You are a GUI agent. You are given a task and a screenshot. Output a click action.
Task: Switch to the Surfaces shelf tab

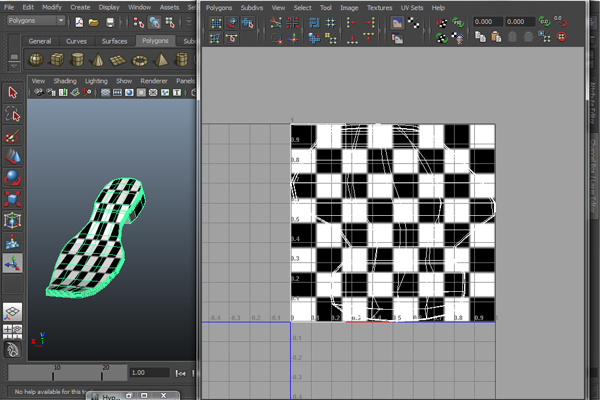(x=114, y=41)
